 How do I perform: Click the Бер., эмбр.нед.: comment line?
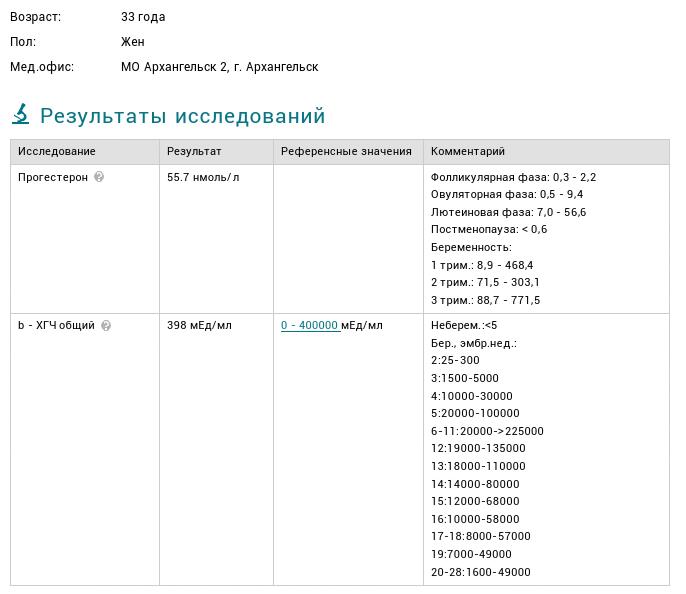pos(474,343)
